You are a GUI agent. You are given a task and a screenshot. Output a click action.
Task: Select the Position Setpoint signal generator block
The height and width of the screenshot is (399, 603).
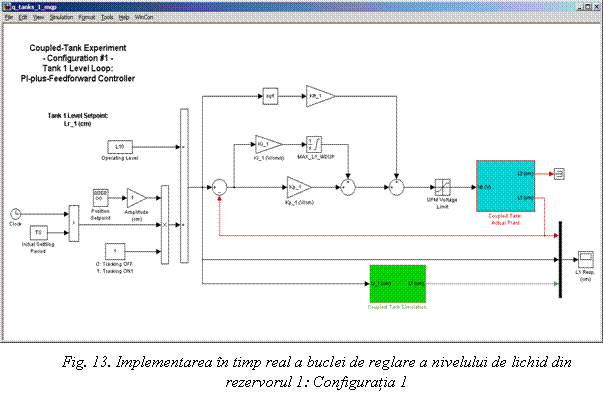coord(101,198)
